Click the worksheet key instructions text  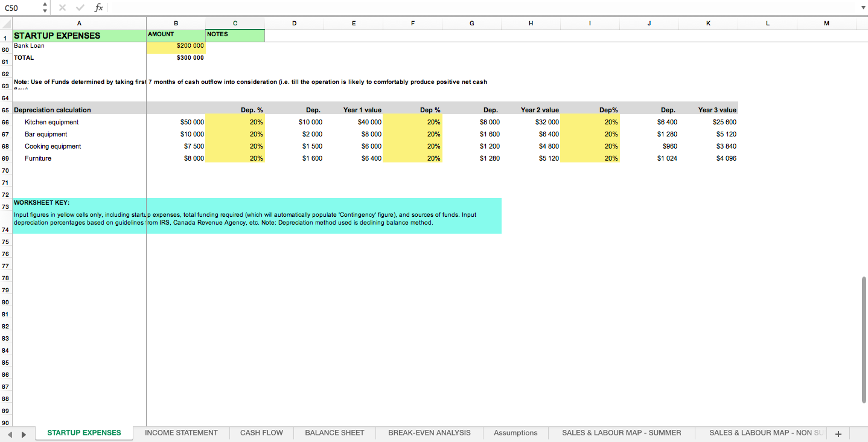tap(245, 219)
